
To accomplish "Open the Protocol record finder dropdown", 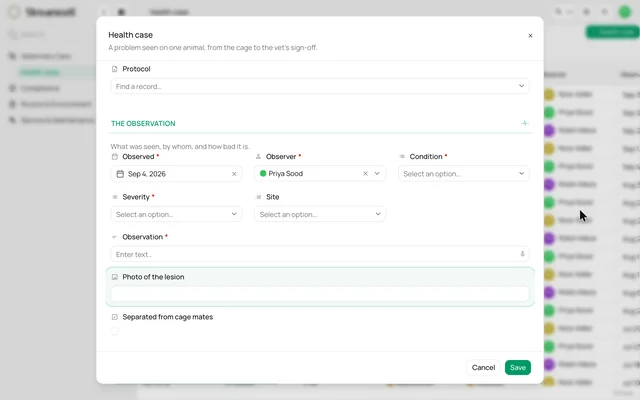I will click(320, 86).
